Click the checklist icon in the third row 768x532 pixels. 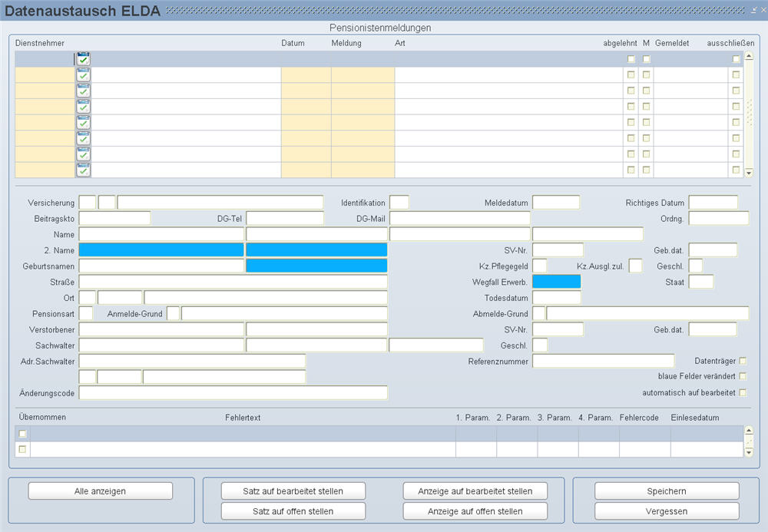(83, 91)
